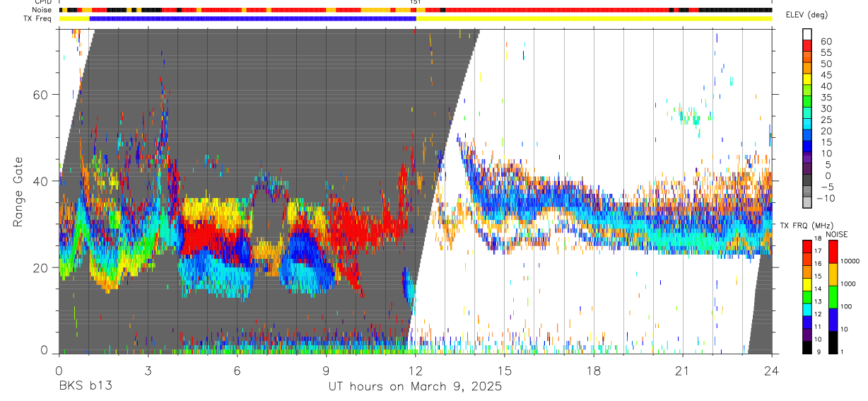Click the 15 tick label on UT hours axis

(x=504, y=370)
